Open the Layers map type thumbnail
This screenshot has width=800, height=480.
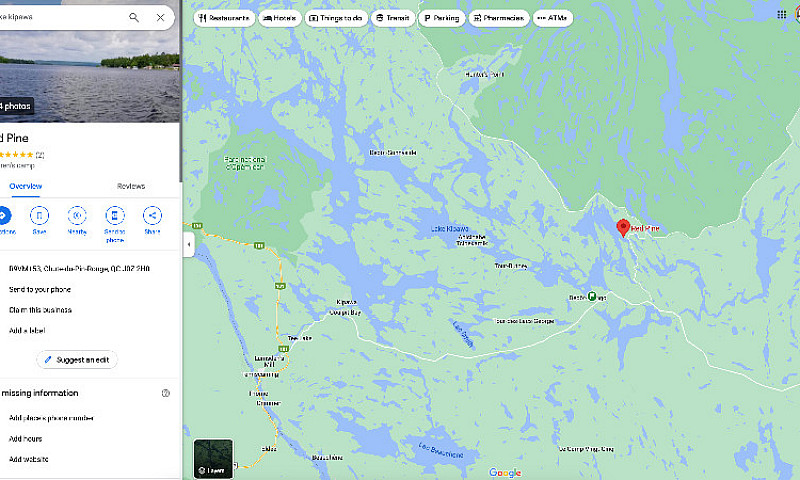[213, 459]
